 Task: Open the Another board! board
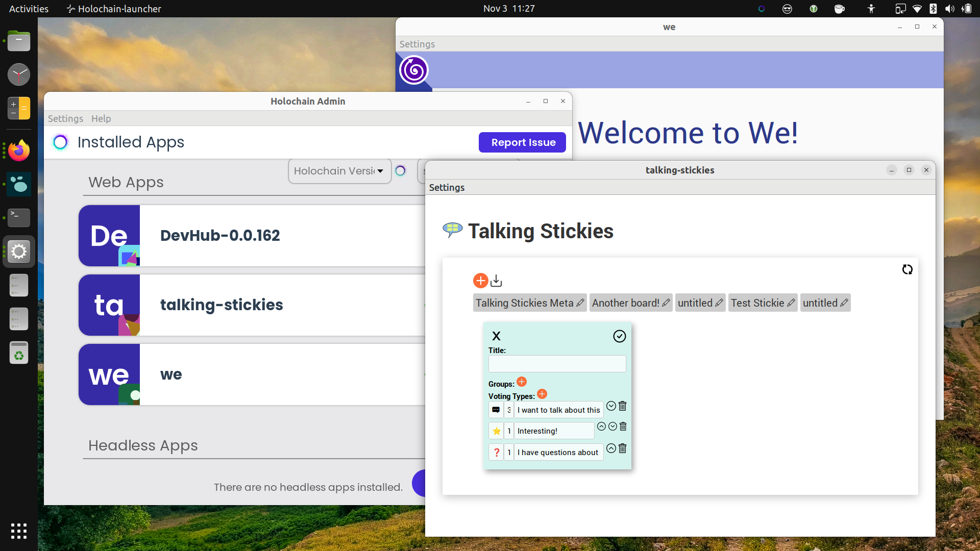point(626,303)
